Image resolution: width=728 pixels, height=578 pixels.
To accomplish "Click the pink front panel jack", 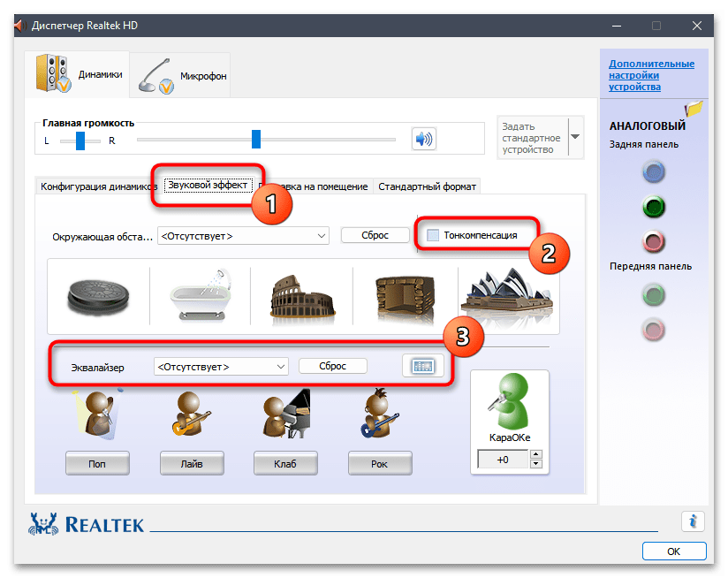I will pyautogui.click(x=654, y=330).
